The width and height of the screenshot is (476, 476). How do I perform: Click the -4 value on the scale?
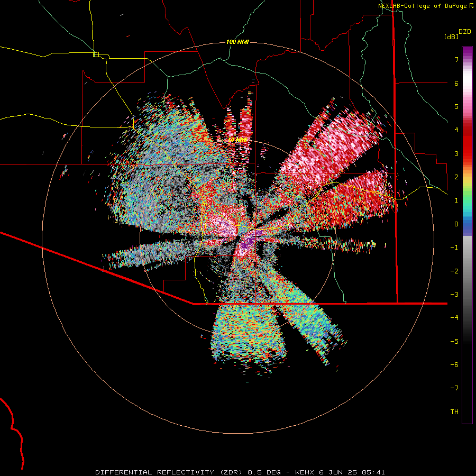point(454,318)
